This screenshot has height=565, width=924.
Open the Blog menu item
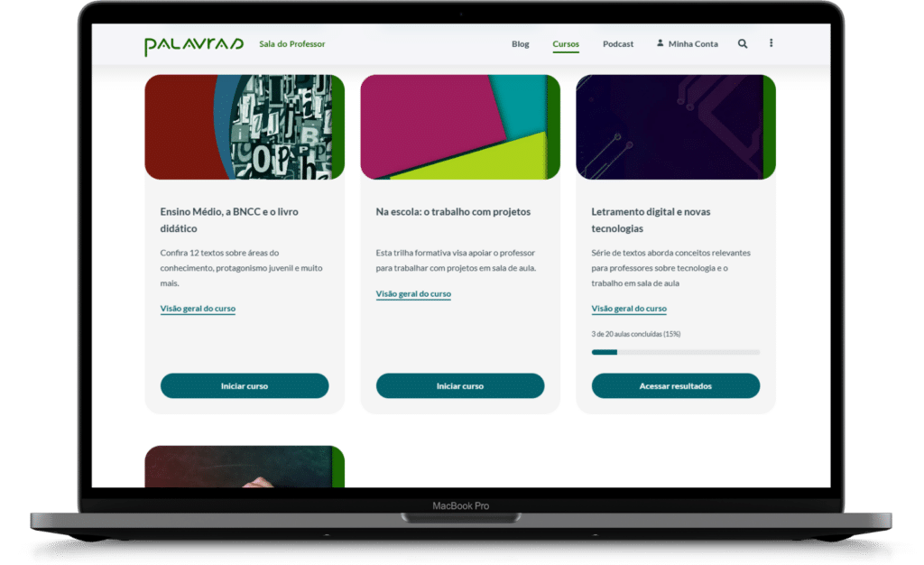click(x=520, y=43)
